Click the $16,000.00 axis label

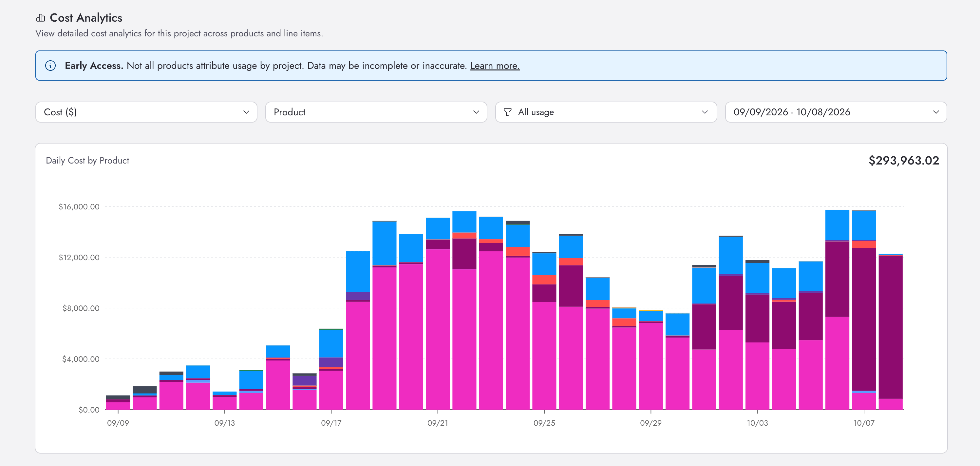coord(79,206)
